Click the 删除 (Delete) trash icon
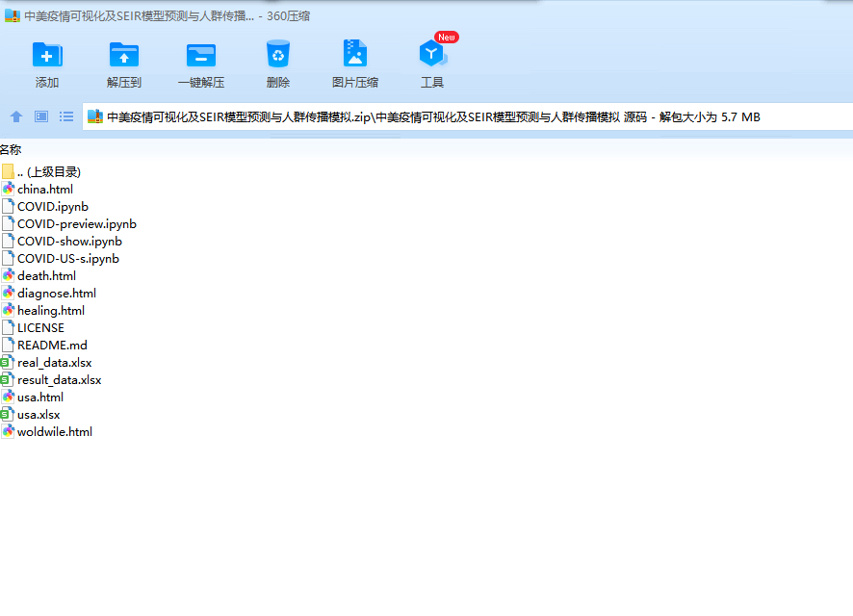 (x=278, y=54)
